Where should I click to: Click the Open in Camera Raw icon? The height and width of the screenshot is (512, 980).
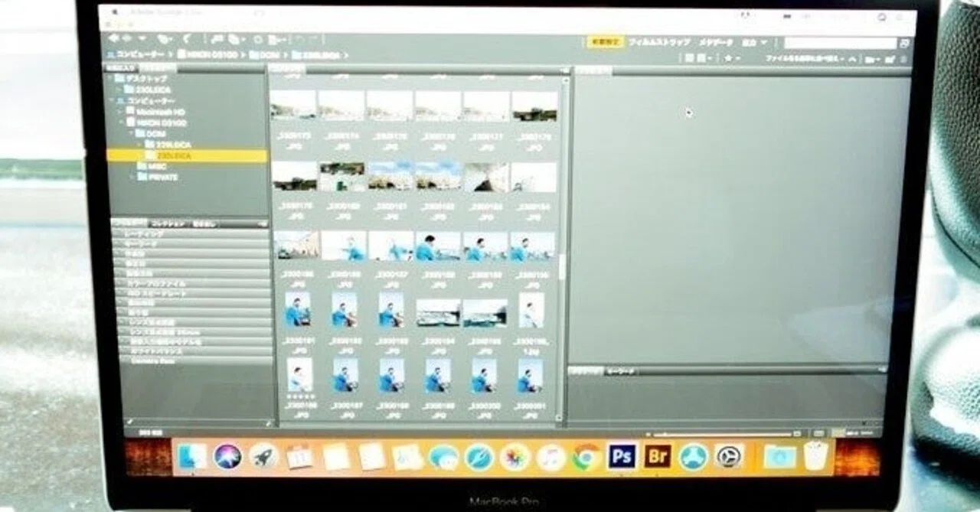[x=257, y=39]
